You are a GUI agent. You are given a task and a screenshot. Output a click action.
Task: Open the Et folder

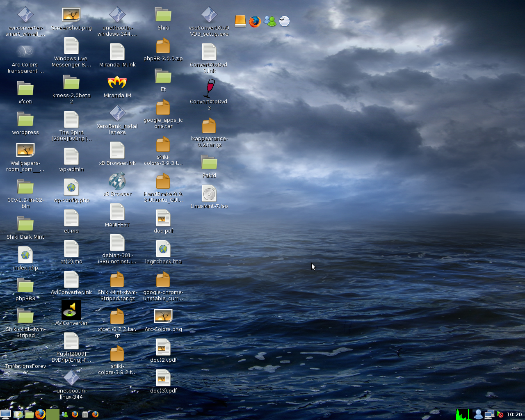coord(163,76)
